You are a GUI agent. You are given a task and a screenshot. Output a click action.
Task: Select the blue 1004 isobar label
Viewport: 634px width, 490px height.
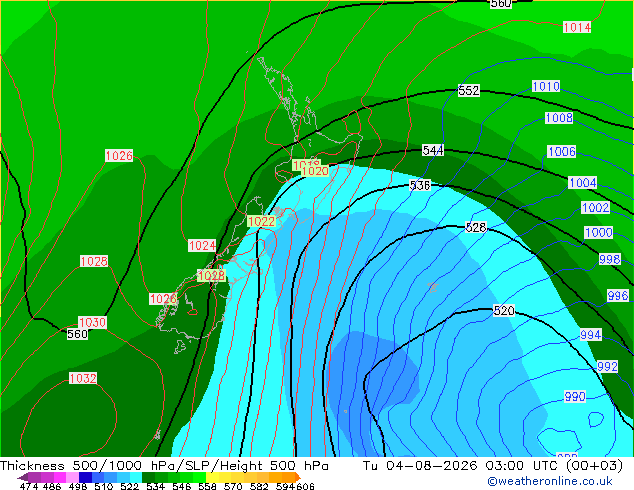pyautogui.click(x=583, y=183)
